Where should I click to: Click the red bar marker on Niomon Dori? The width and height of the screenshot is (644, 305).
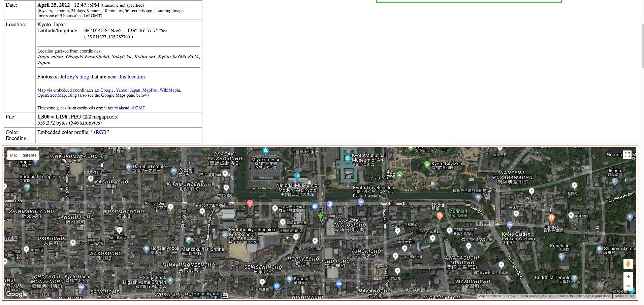(x=250, y=203)
